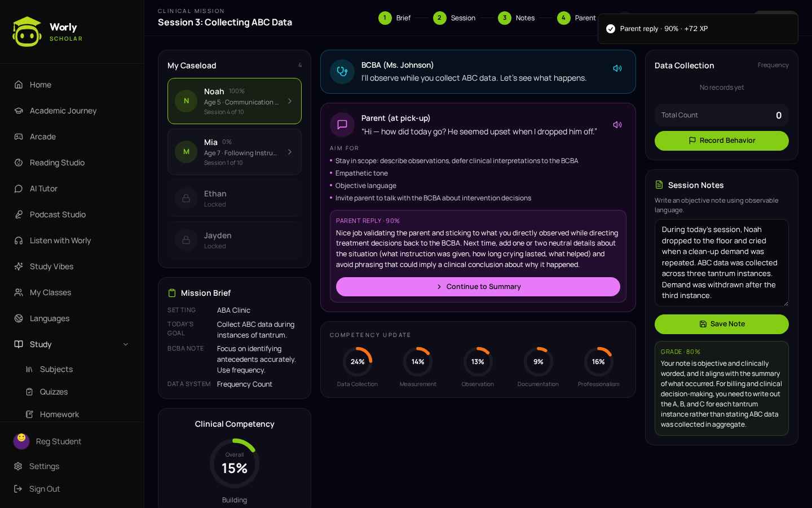Click the Parent message bubble avatar icon

(342, 125)
